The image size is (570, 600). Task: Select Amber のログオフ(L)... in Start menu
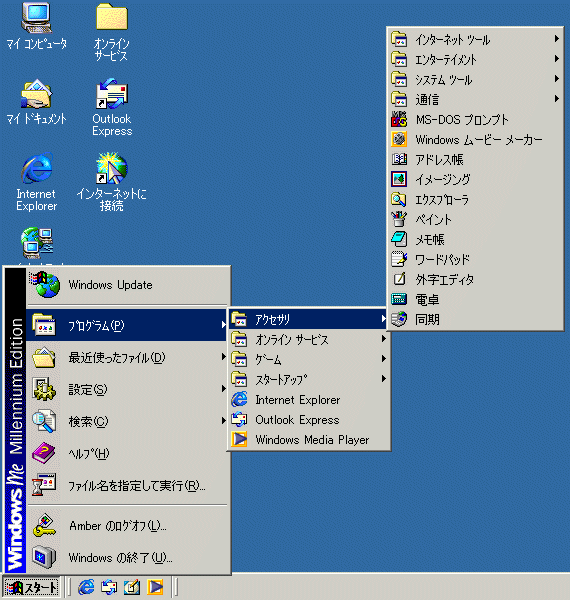(x=128, y=526)
